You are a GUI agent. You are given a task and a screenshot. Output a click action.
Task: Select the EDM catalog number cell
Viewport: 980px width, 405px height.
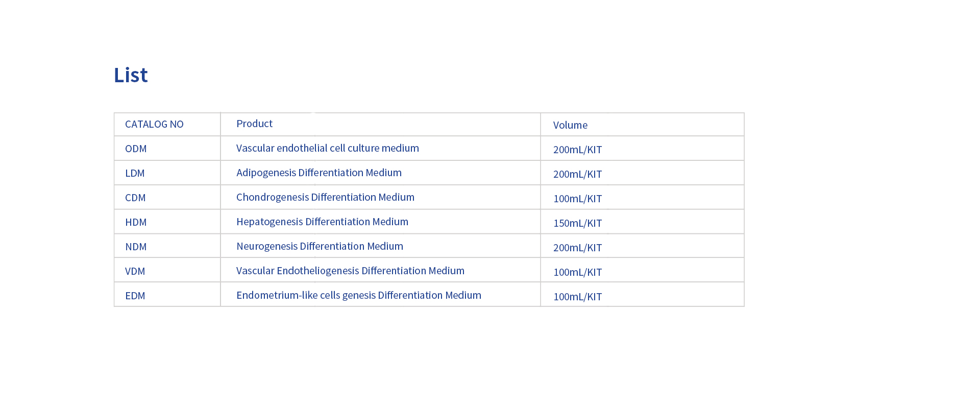tap(135, 296)
